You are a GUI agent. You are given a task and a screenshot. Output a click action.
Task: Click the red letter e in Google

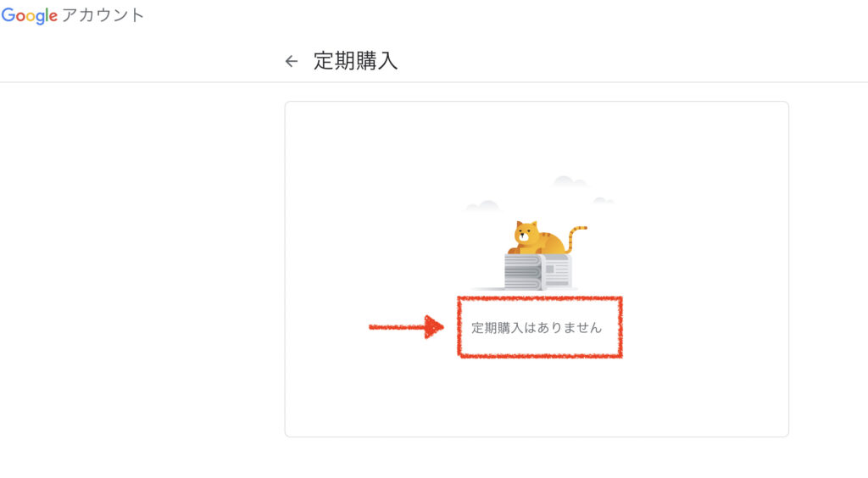pos(53,16)
